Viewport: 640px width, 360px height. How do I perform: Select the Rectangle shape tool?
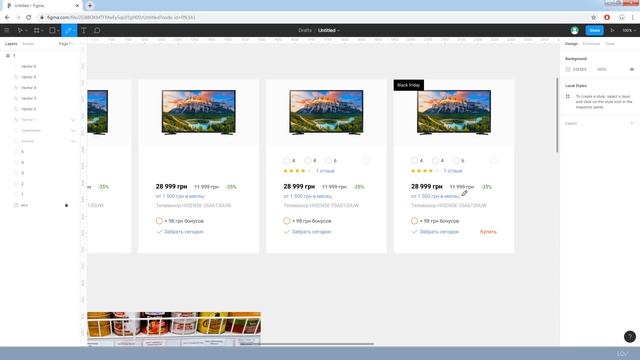click(52, 30)
